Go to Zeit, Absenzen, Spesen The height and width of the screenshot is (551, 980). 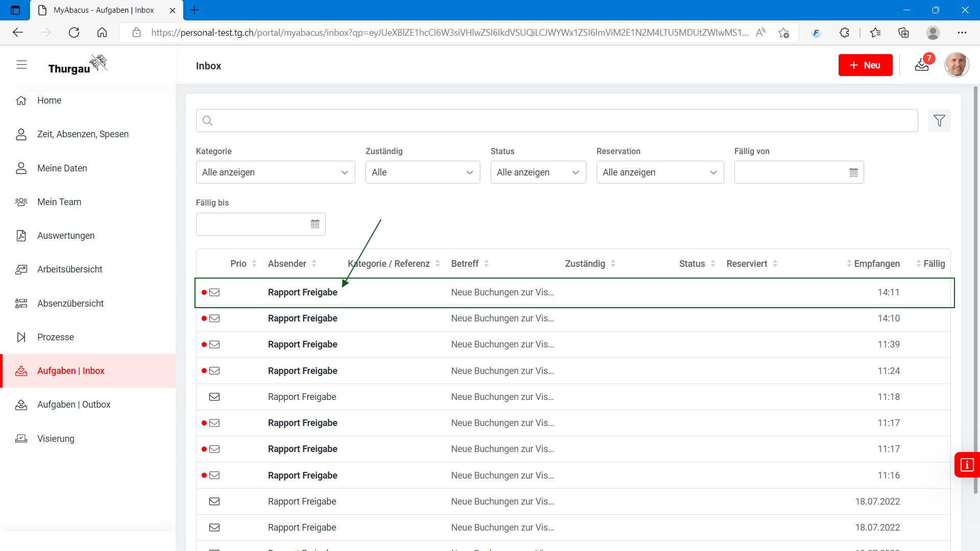(83, 134)
